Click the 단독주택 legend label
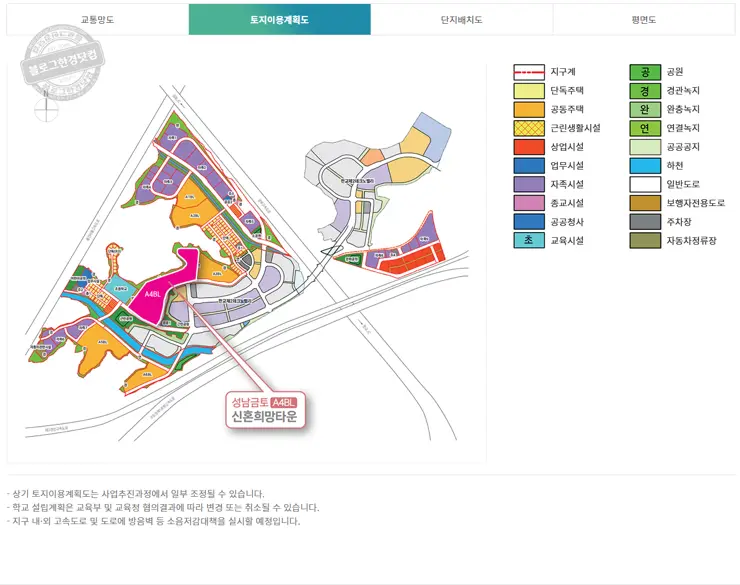This screenshot has width=740, height=585. pos(567,91)
